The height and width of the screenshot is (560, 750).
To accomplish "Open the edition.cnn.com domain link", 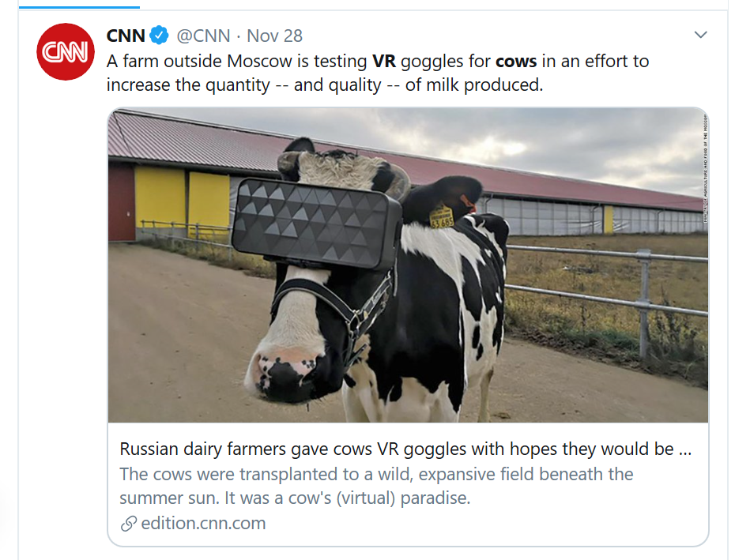I will [203, 524].
